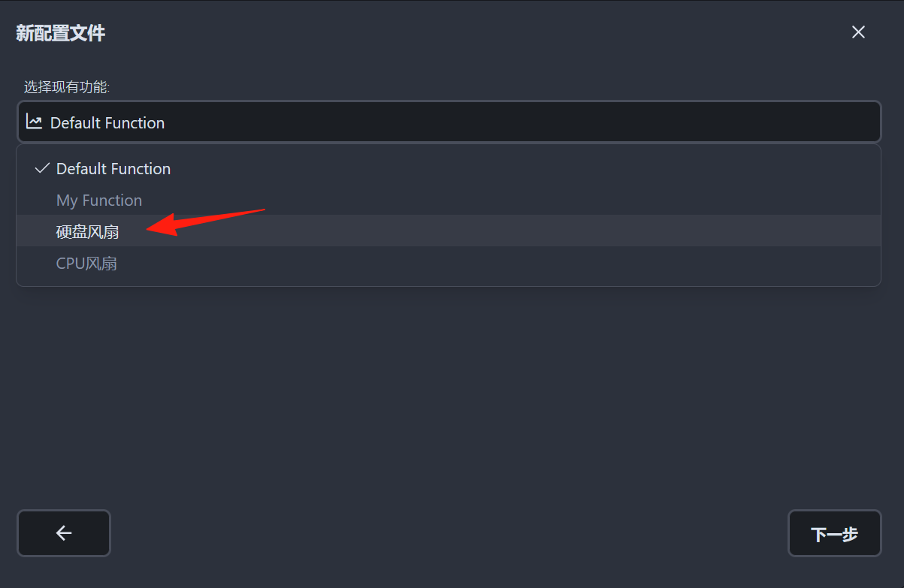Click the 选择现有功能 label
This screenshot has width=904, height=588.
tap(67, 87)
